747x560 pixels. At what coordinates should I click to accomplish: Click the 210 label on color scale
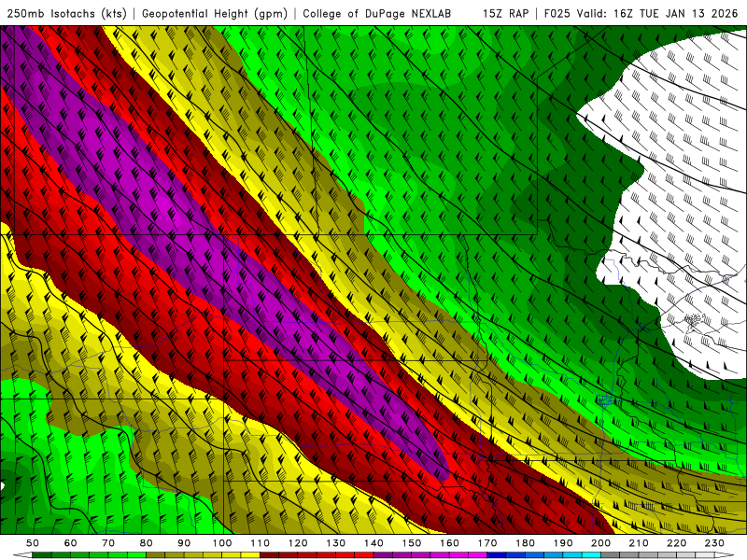coord(639,543)
